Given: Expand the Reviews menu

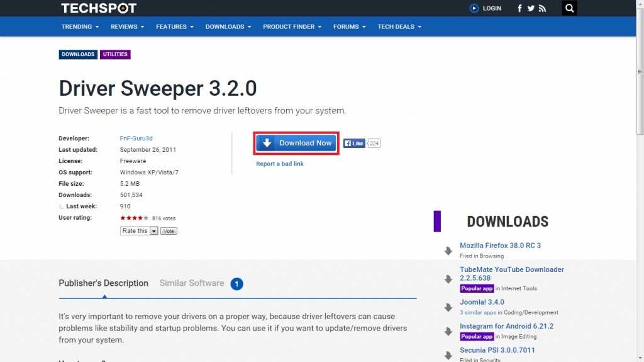Looking at the screenshot, I should [127, 26].
